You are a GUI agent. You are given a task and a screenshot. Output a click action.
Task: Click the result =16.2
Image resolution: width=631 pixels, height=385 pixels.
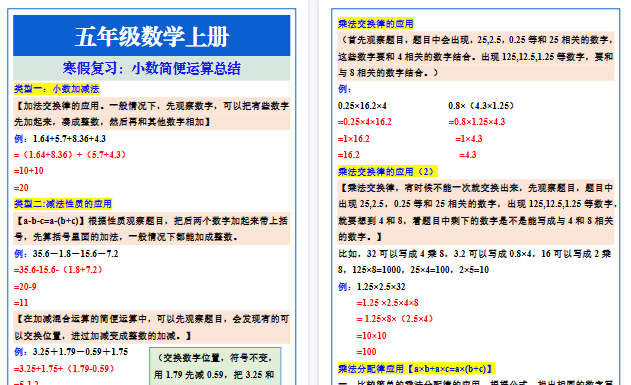point(349,155)
